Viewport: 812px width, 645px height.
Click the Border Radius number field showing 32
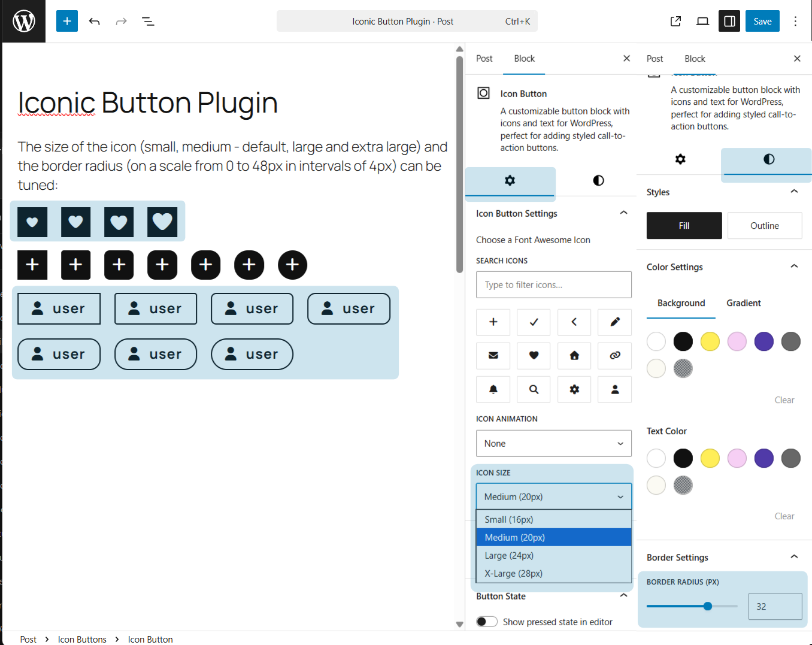coord(775,607)
